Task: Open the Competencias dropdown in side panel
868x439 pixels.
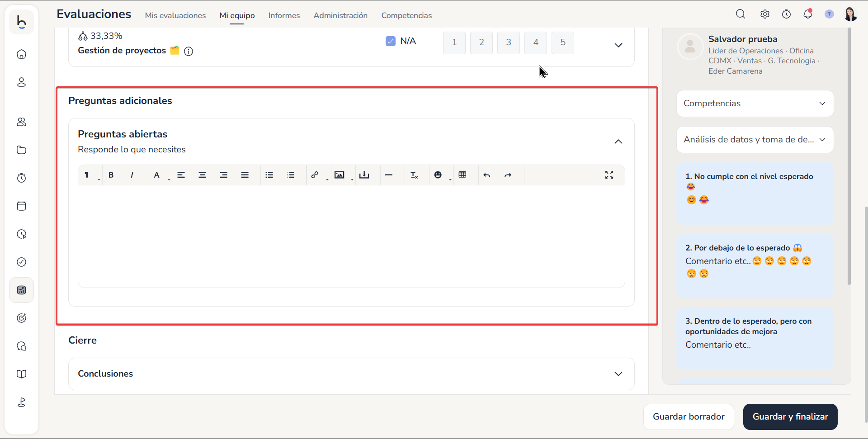Action: 755,104
